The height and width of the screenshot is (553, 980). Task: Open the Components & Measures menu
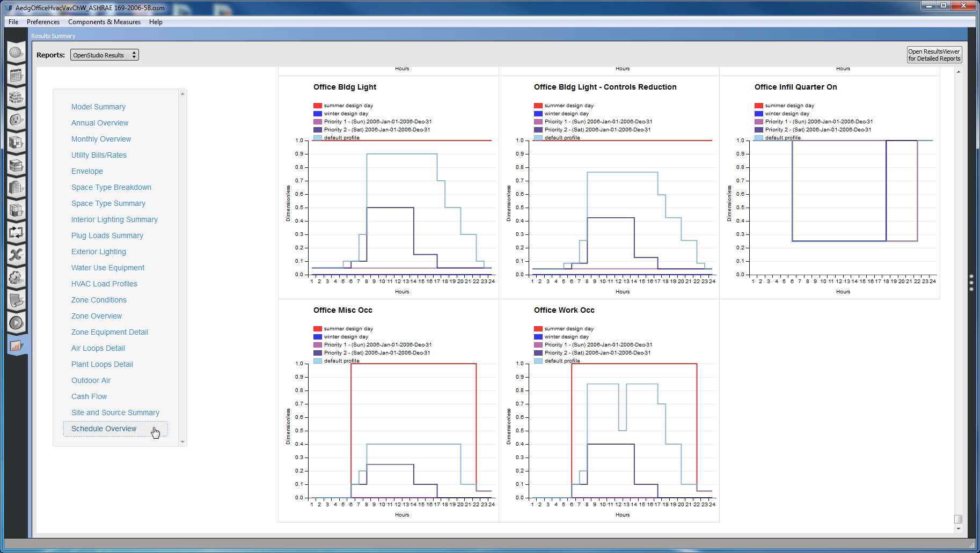coord(104,22)
